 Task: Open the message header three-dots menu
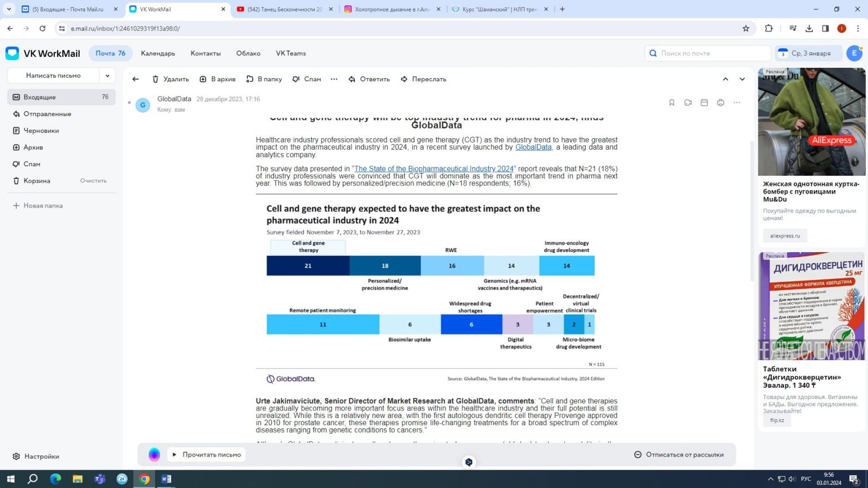click(x=737, y=102)
